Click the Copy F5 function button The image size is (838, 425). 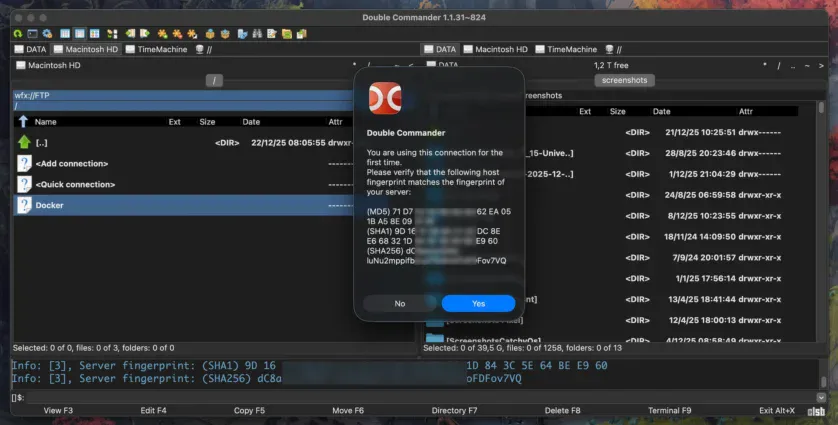tap(250, 411)
